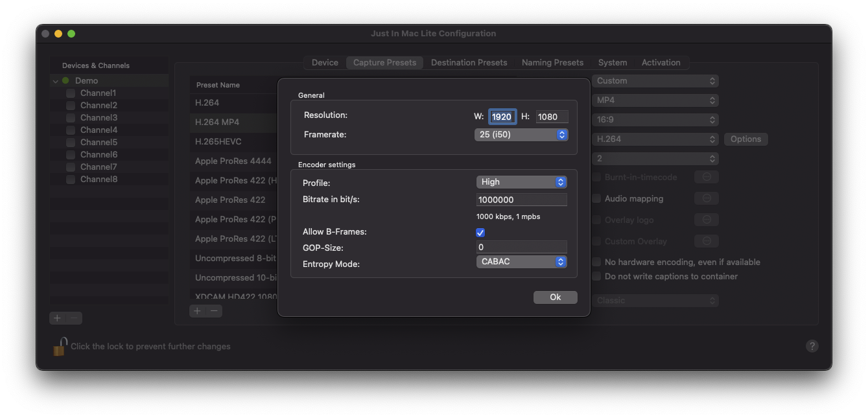Open the Profile dropdown set to High
868x418 pixels.
521,182
